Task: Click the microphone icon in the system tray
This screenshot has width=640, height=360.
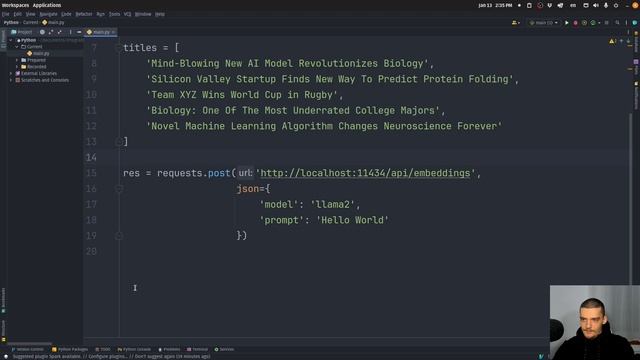Action: point(606,5)
